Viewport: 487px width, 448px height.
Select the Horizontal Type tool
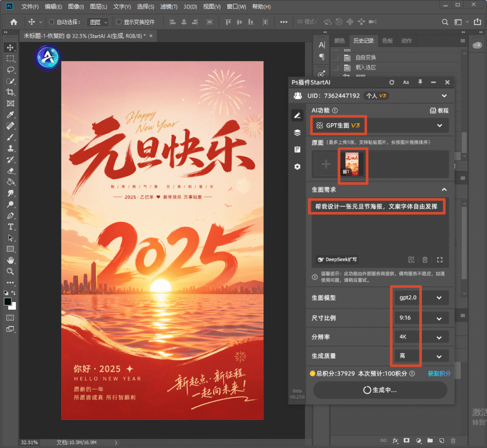pyautogui.click(x=10, y=227)
